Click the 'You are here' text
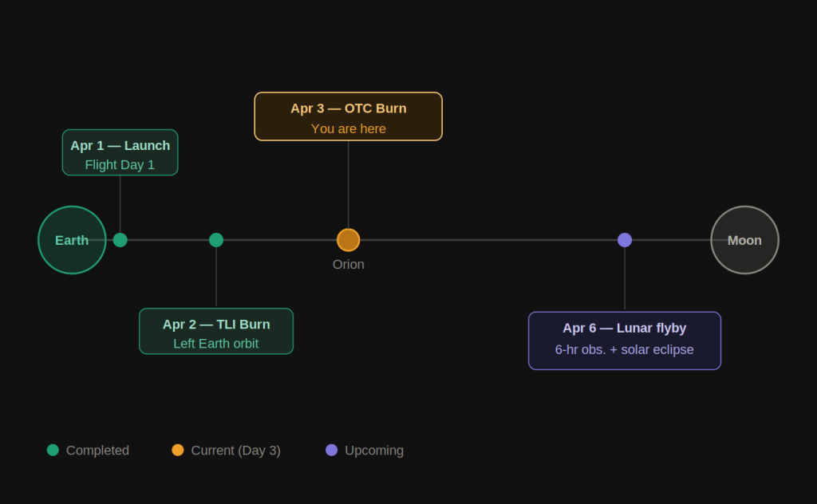Image resolution: width=817 pixels, height=504 pixels. click(349, 129)
